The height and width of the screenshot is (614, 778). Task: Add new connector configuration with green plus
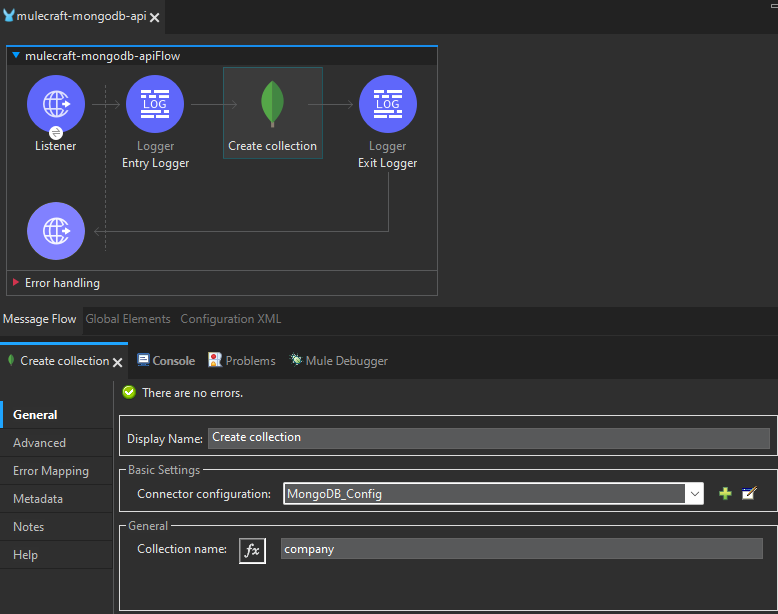pos(725,493)
